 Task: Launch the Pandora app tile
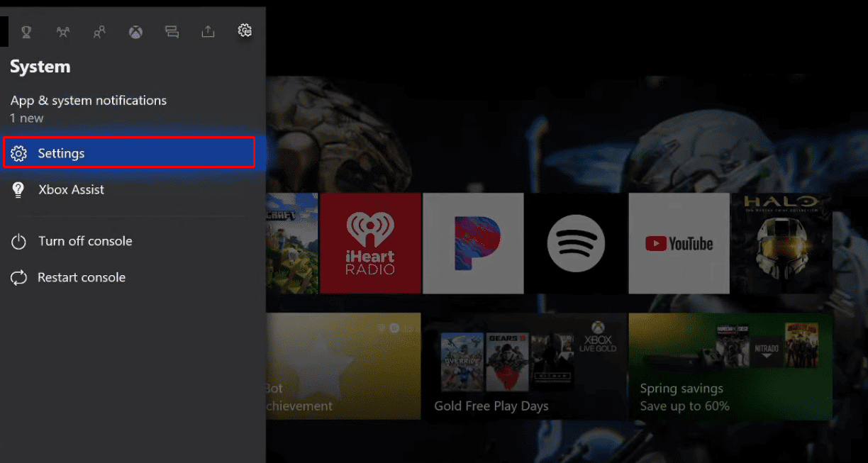pyautogui.click(x=473, y=243)
